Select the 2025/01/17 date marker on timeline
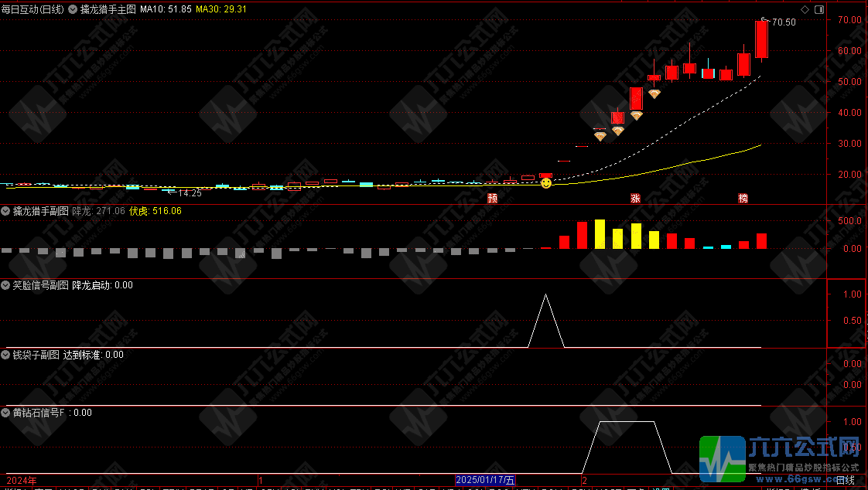Image resolution: width=868 pixels, height=490 pixels. coord(485,480)
